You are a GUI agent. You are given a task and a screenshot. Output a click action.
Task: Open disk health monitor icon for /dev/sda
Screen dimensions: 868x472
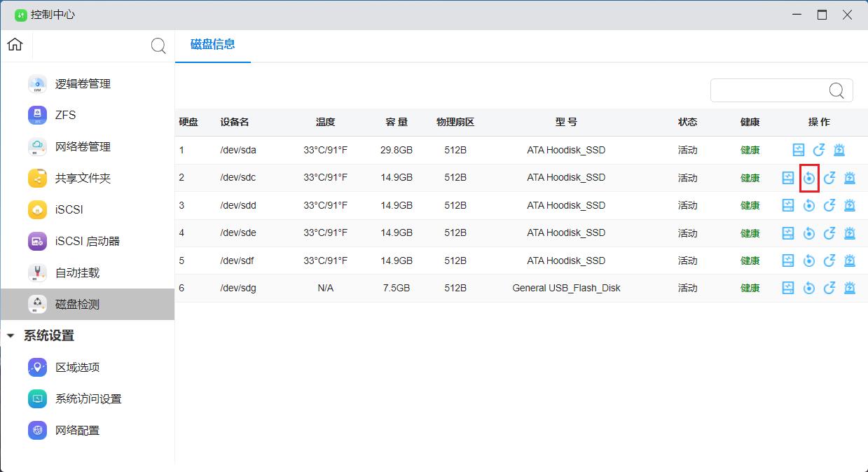(798, 150)
